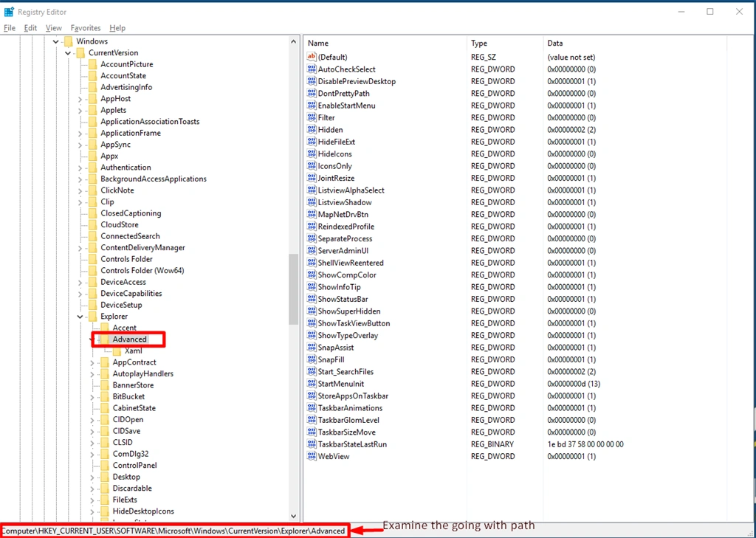Viewport: 756px width, 538px height.
Task: Select the MapNetDrvBtn value name
Action: click(343, 215)
